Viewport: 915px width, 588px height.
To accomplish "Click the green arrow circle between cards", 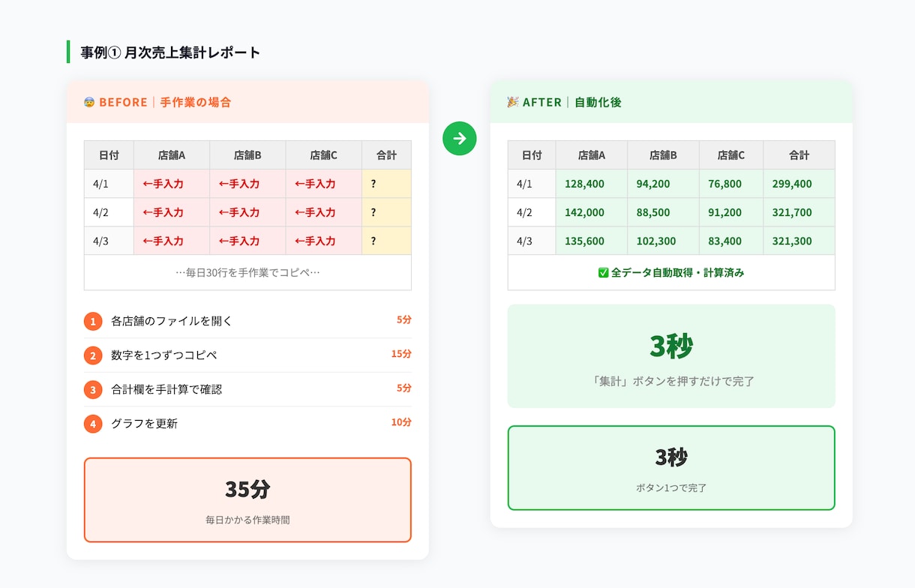I will tap(460, 139).
